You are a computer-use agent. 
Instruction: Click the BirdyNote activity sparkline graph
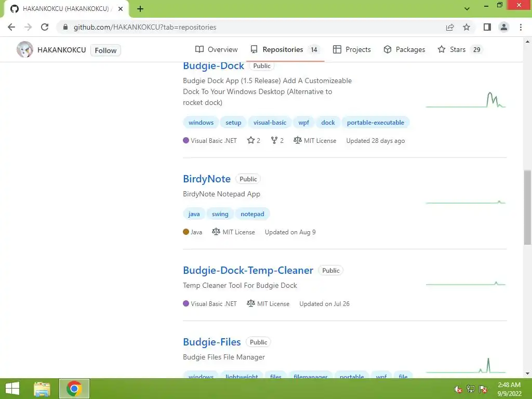(466, 202)
